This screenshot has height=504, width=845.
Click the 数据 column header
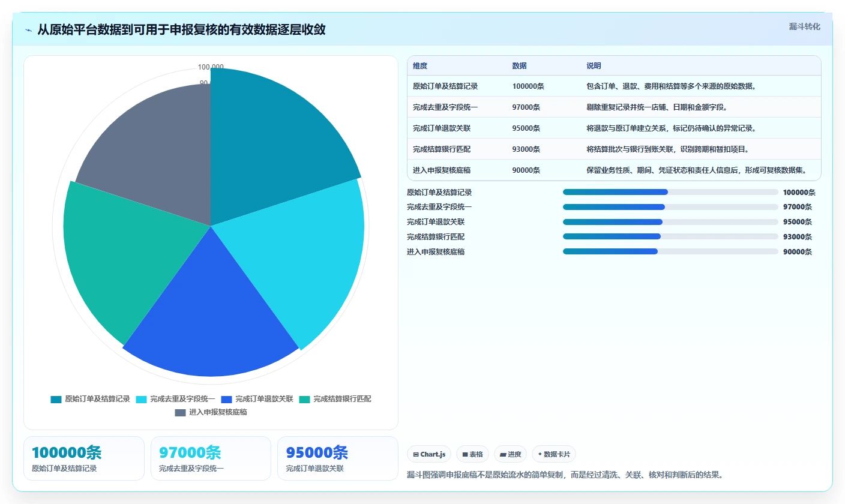(519, 66)
